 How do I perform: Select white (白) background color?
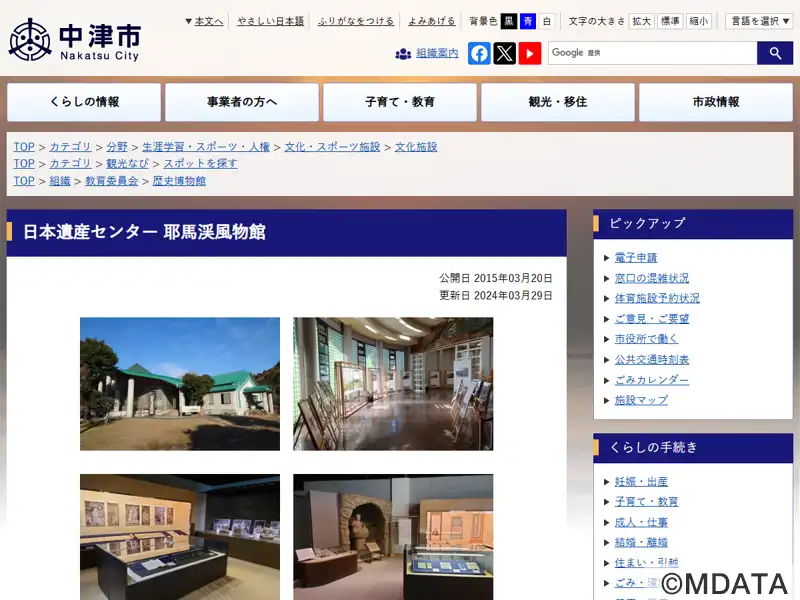point(547,21)
